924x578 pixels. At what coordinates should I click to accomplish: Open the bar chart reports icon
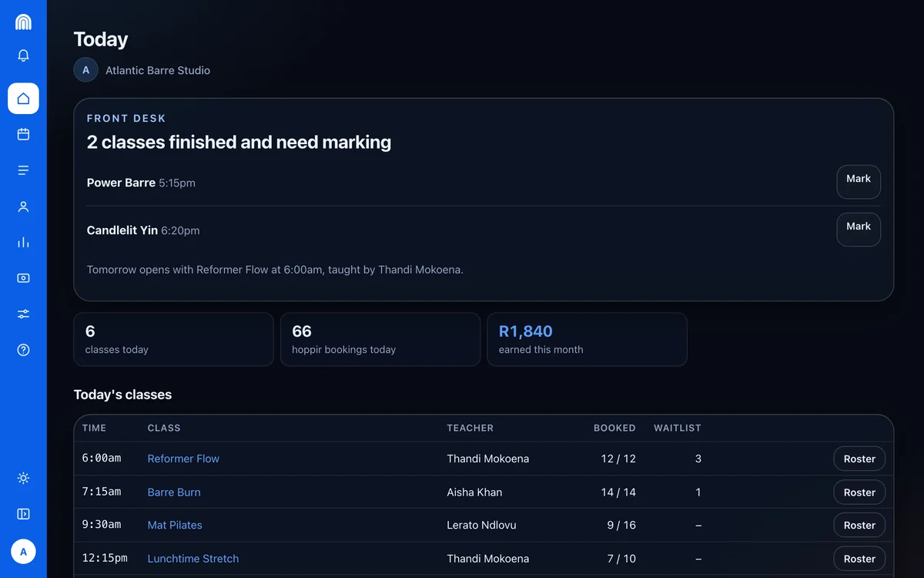click(23, 242)
